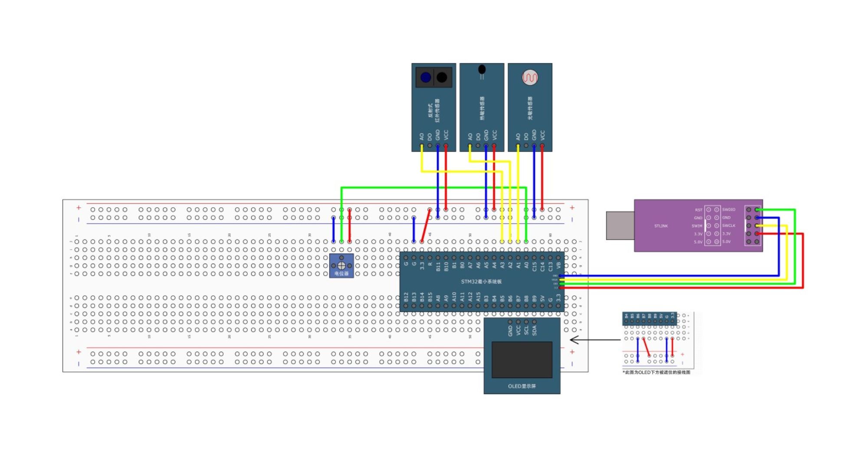Screen dimensions: 868x457
Task: Click the infrared sensor's blue emitter LED
Action: pyautogui.click(x=426, y=77)
